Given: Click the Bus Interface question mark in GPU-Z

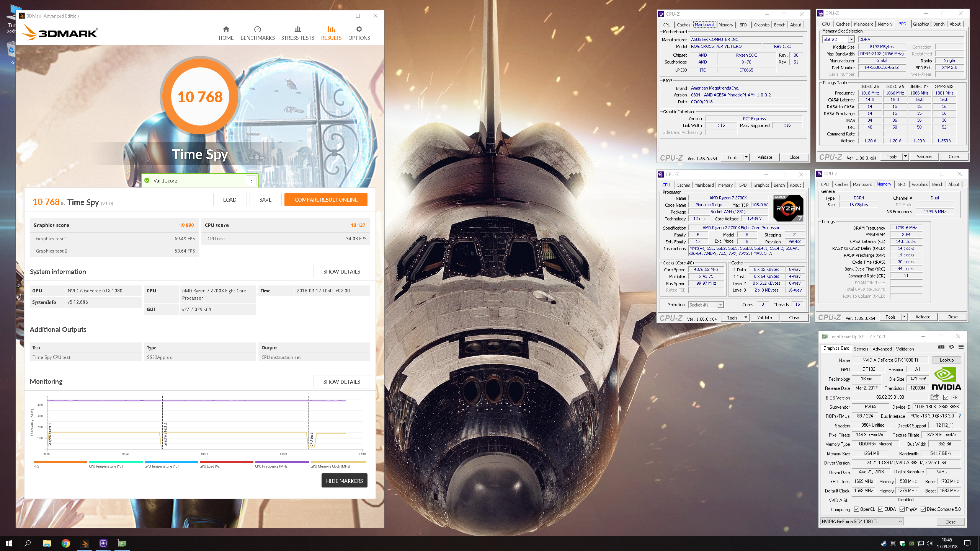Looking at the screenshot, I should point(960,416).
